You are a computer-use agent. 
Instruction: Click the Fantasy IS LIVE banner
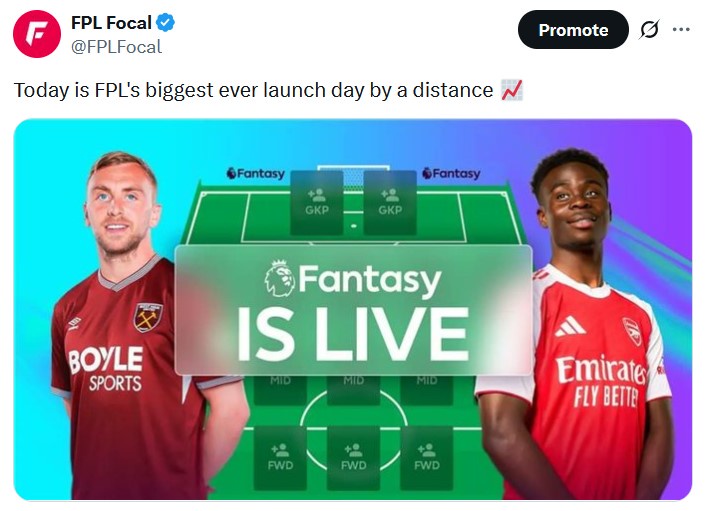[353, 309]
